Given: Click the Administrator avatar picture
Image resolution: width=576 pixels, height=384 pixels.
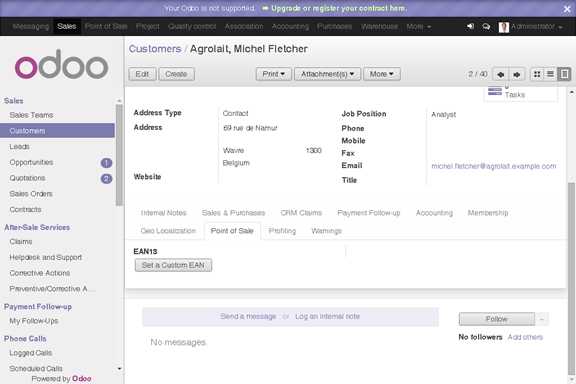Looking at the screenshot, I should [x=504, y=27].
